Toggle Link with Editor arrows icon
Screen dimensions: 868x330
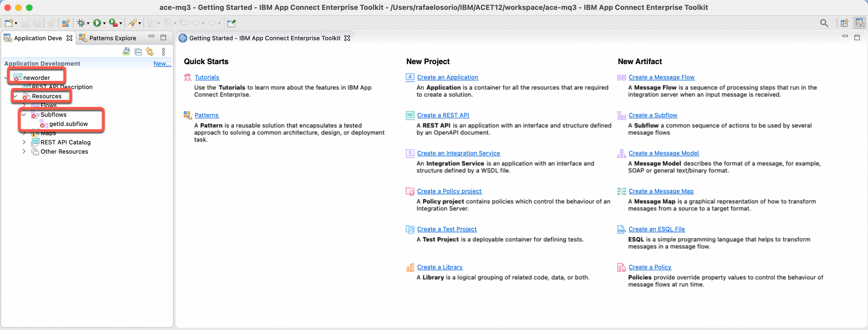click(150, 52)
